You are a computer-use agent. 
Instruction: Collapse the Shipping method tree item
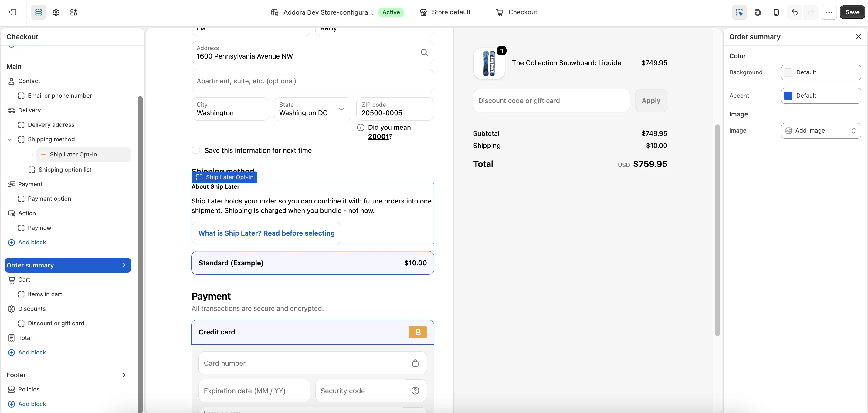[x=9, y=139]
